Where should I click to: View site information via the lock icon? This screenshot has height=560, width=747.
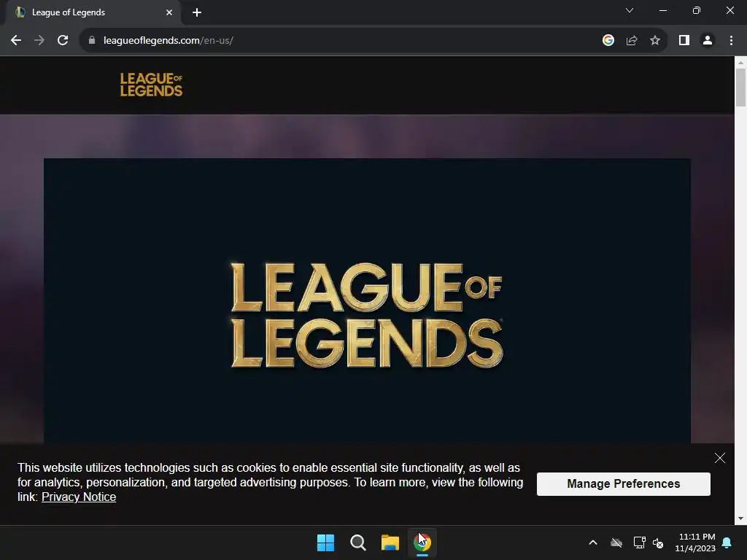pos(92,41)
